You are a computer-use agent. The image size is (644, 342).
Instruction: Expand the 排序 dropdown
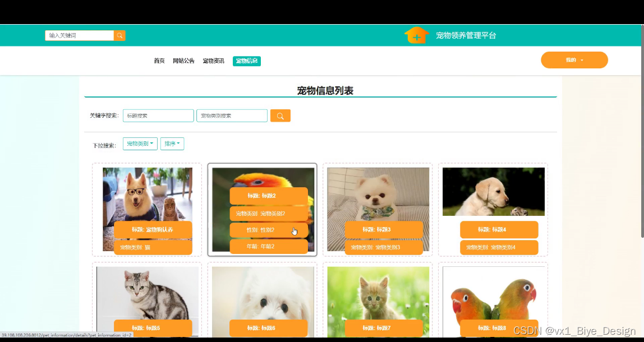point(172,144)
